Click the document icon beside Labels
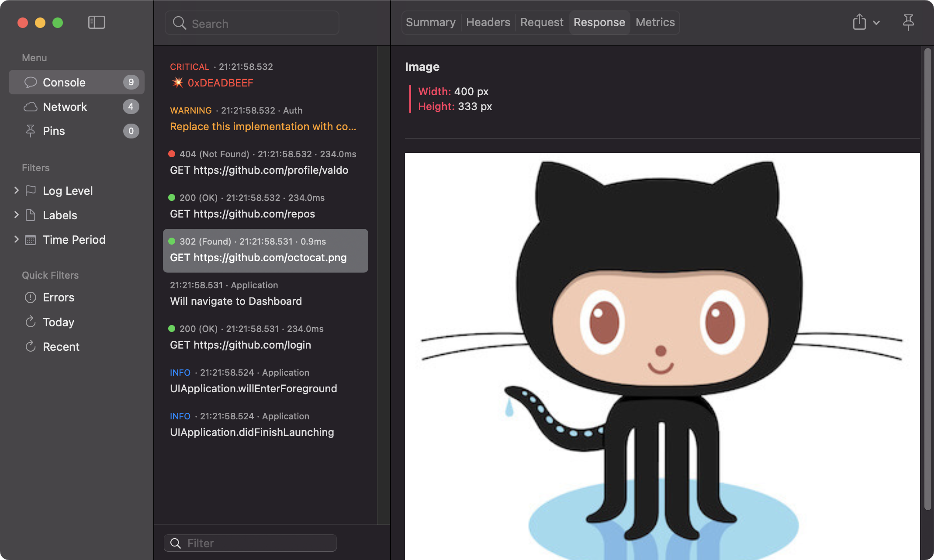This screenshot has width=934, height=560. pos(31,215)
